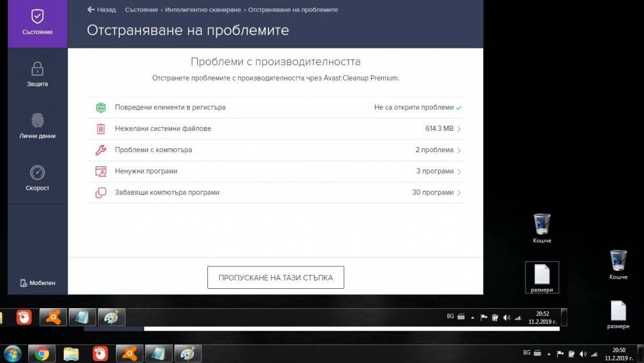The width and height of the screenshot is (644, 363).
Task: Expand the 3 програми row chevron
Action: pos(459,172)
